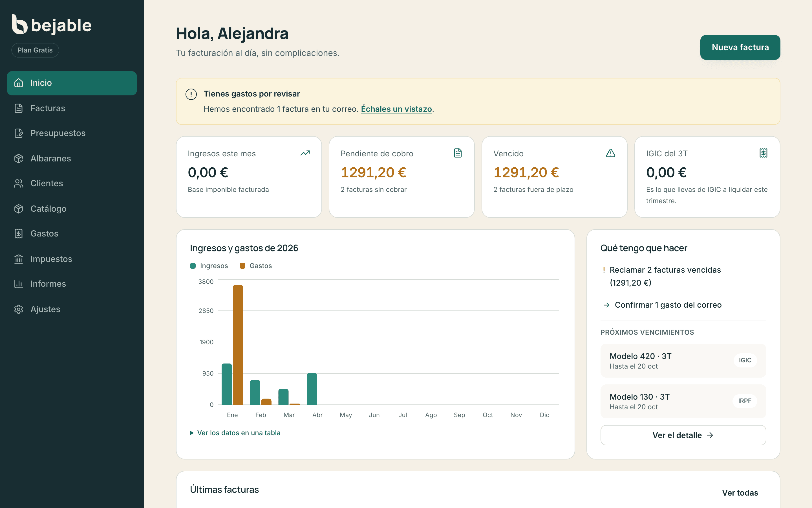Create a Nueva factura
This screenshot has height=508, width=812.
click(x=740, y=47)
